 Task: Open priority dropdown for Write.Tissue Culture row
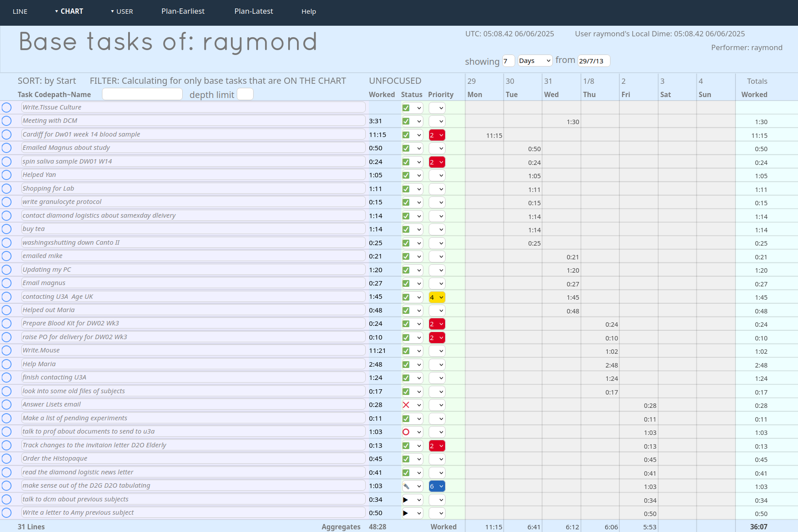point(437,108)
